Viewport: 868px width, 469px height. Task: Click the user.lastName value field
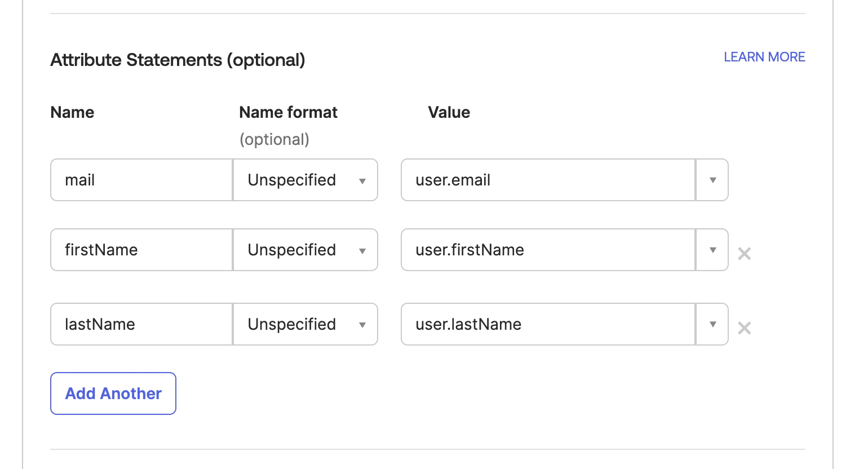tap(547, 324)
